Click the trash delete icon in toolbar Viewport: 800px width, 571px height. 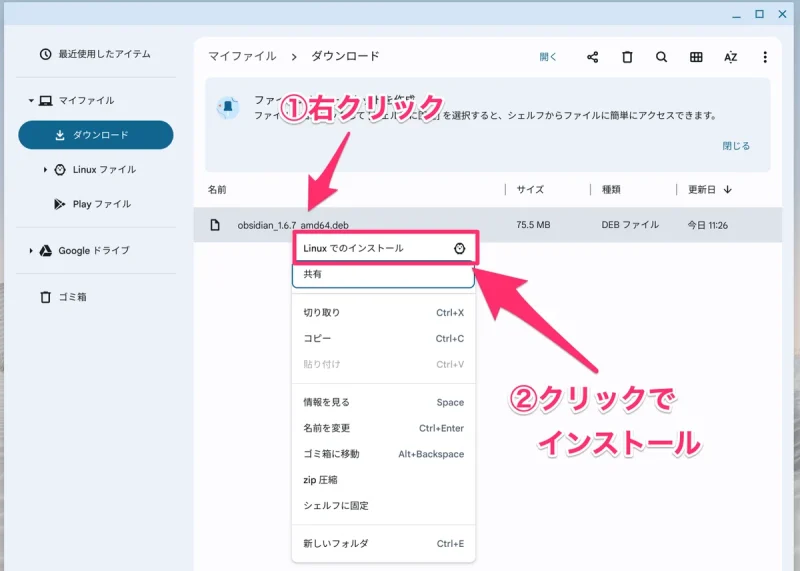point(627,57)
